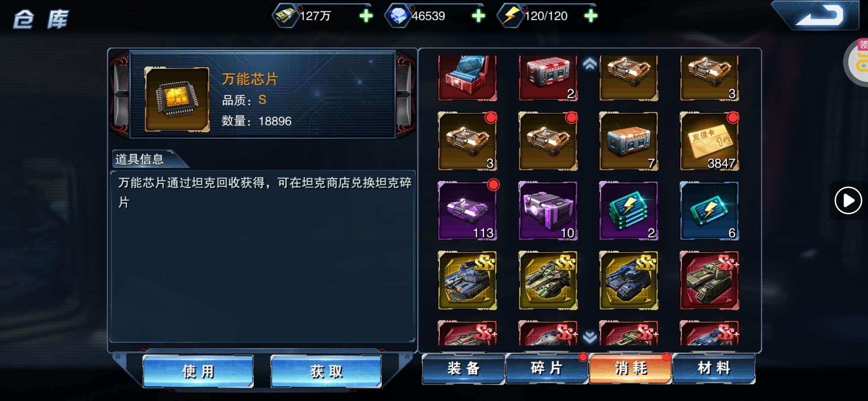This screenshot has width=868, height=401.
Task: Expand item list upward with double chevron
Action: 590,64
